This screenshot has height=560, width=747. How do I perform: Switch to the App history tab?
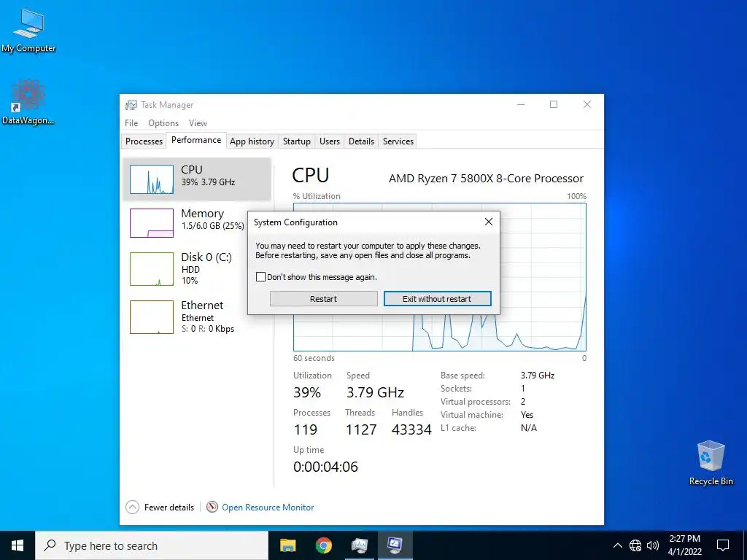(x=252, y=141)
